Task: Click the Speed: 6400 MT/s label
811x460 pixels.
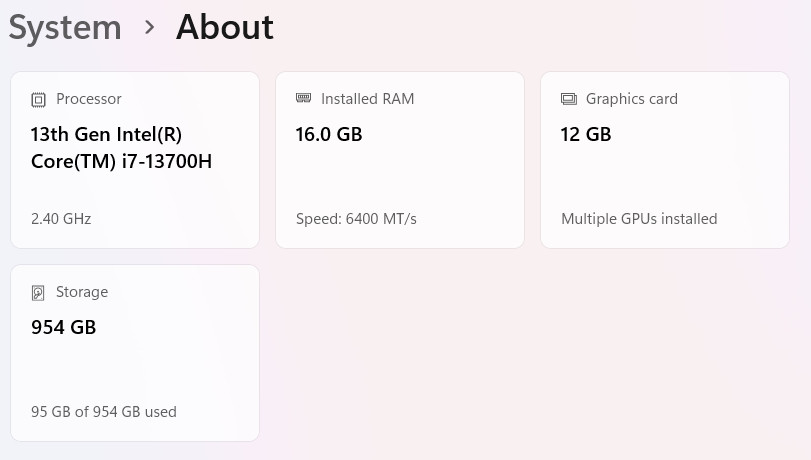Action: click(356, 219)
